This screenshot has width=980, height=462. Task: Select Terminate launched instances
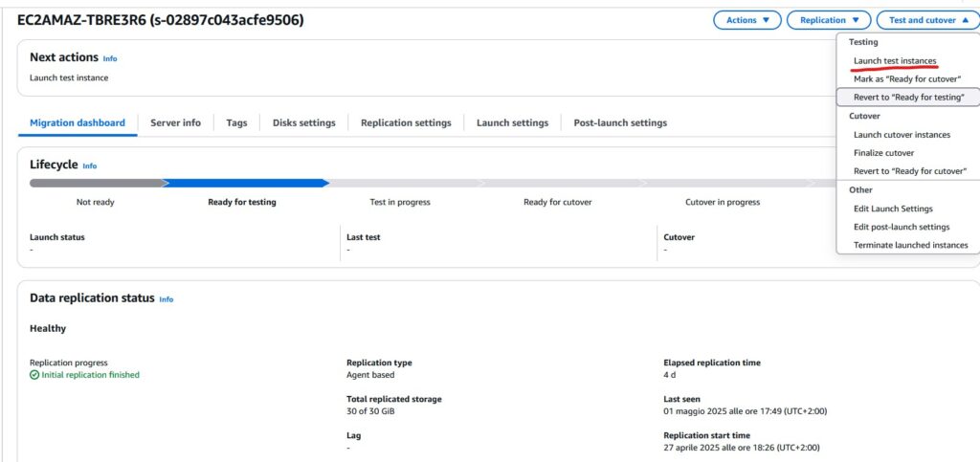[x=911, y=246]
